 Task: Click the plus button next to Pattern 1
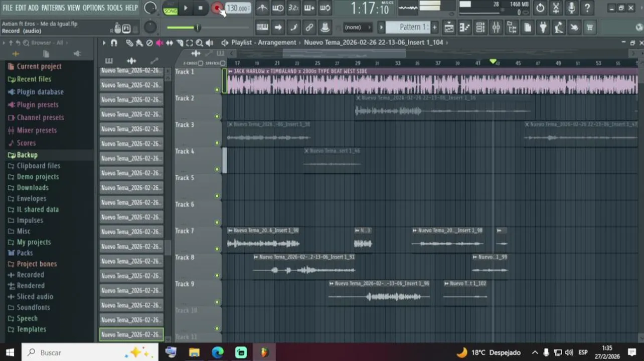(x=434, y=27)
